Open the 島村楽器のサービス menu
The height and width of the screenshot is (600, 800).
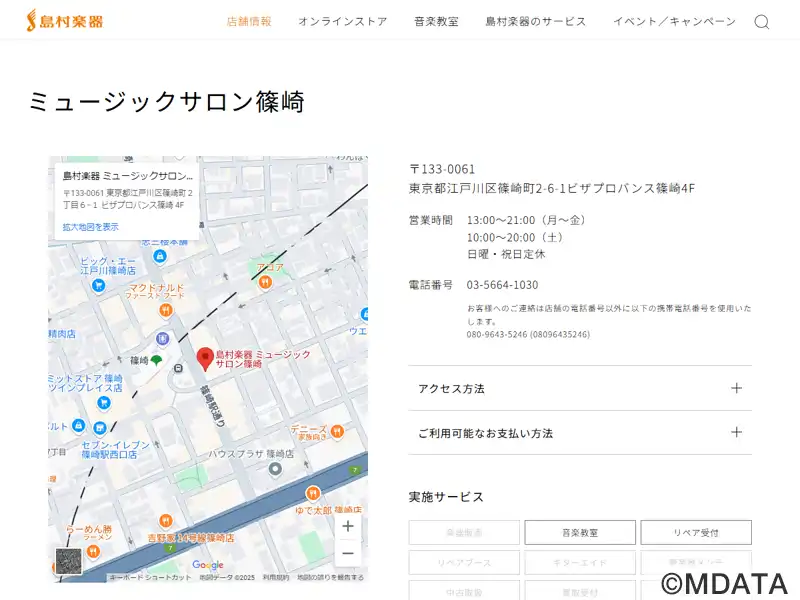click(x=536, y=21)
